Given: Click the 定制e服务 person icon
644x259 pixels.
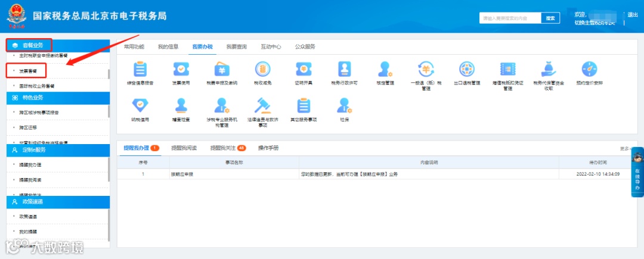Looking at the screenshot, I should click(15, 150).
